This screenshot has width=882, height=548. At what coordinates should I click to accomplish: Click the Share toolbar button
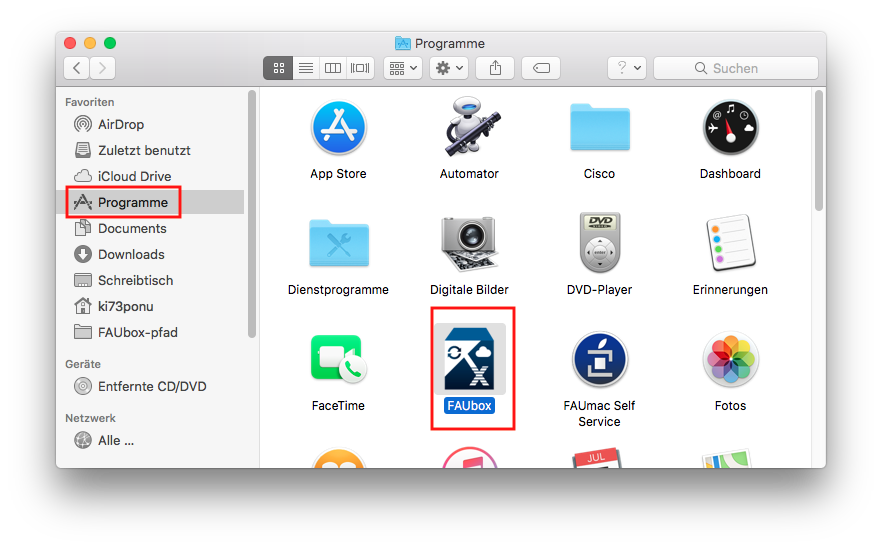pos(495,68)
